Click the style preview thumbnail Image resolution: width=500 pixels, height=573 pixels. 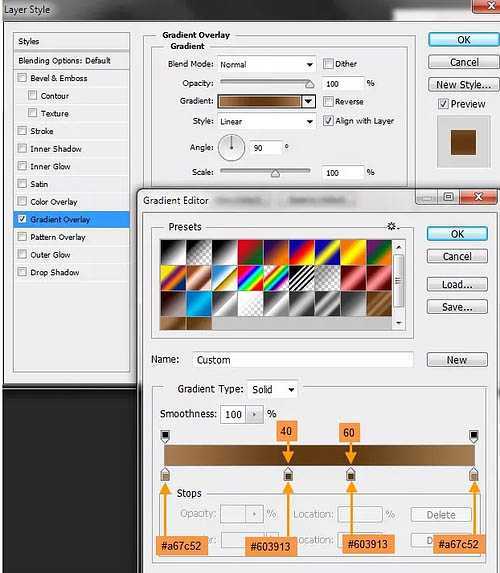pyautogui.click(x=463, y=142)
